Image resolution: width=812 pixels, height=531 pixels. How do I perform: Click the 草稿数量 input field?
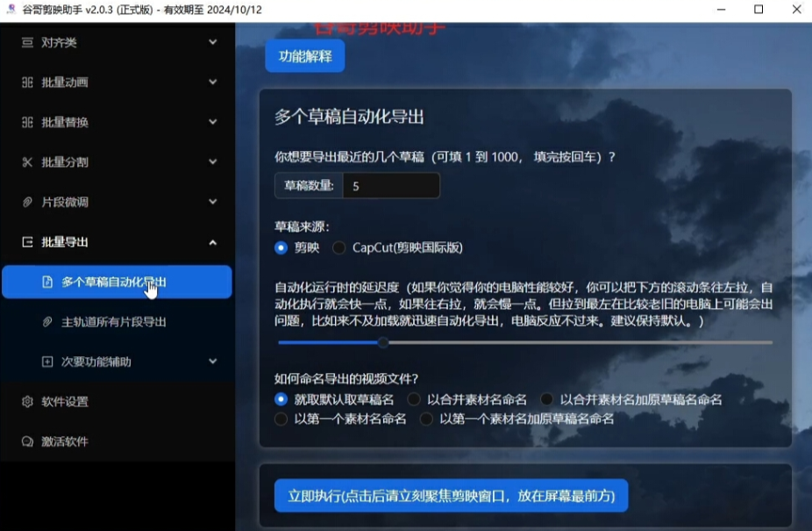[390, 186]
